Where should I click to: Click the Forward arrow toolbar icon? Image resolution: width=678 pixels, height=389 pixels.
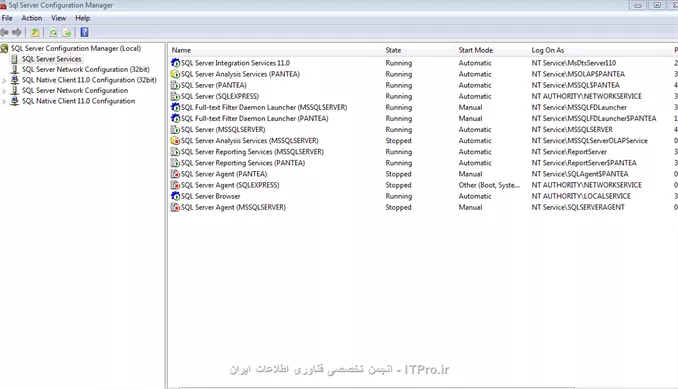[17, 32]
